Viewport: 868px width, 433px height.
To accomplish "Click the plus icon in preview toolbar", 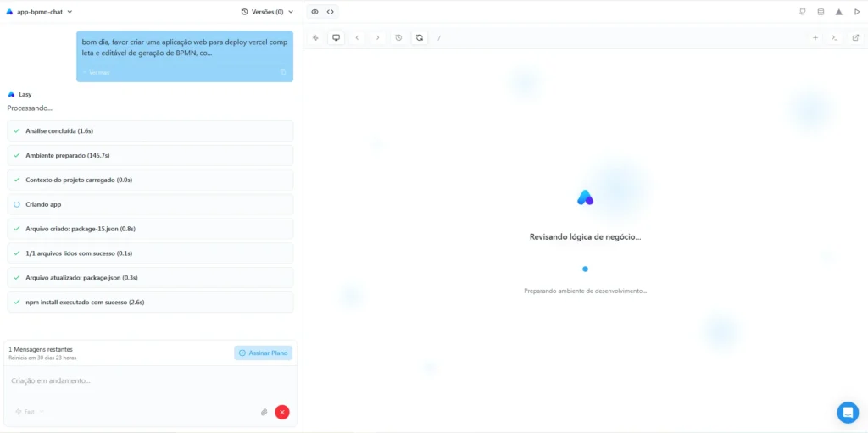I will click(x=815, y=37).
